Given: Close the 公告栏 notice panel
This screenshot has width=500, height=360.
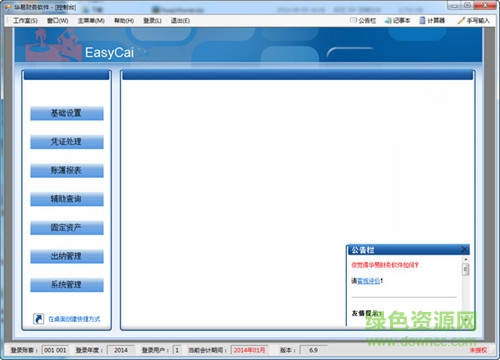Looking at the screenshot, I should [464, 249].
